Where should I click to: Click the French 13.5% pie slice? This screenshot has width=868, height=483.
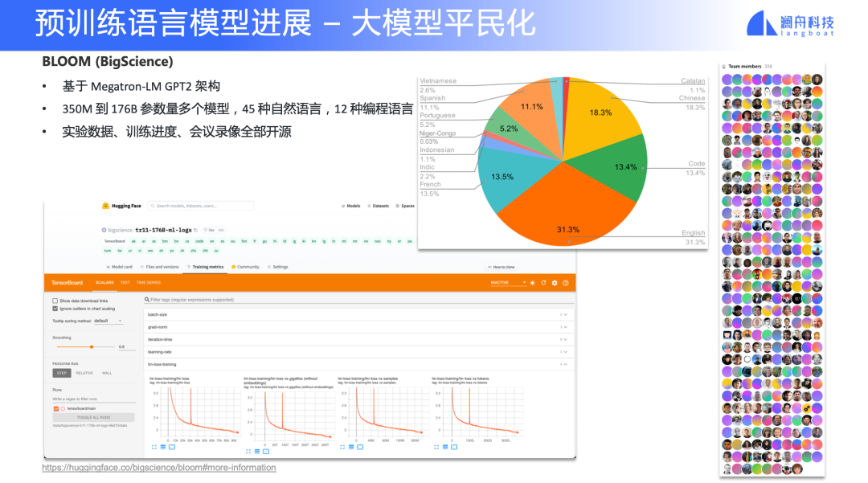501,177
